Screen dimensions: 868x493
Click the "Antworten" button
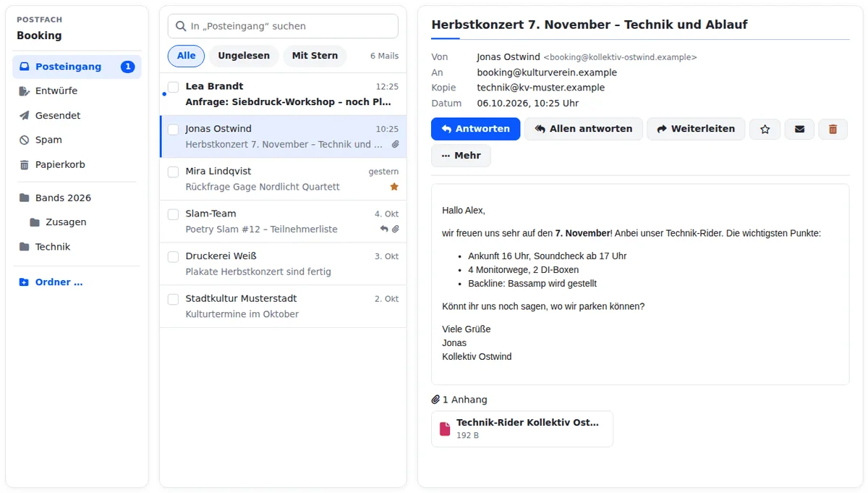coord(475,129)
